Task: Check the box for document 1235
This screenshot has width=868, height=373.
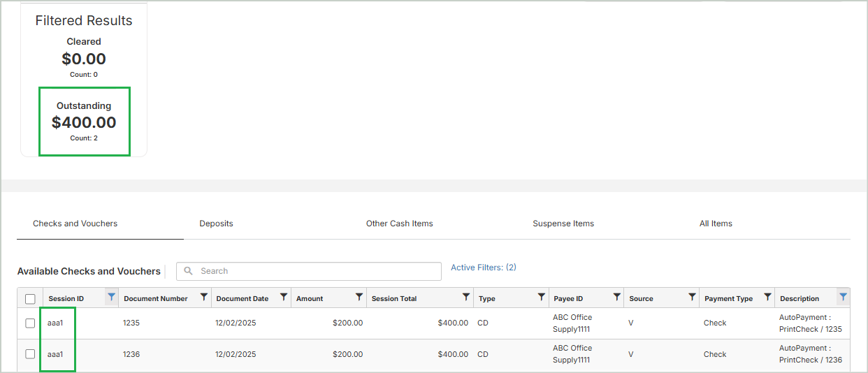Action: point(30,323)
